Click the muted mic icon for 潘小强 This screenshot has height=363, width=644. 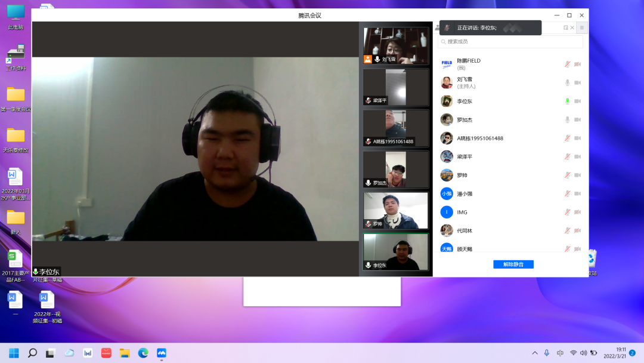coord(567,193)
